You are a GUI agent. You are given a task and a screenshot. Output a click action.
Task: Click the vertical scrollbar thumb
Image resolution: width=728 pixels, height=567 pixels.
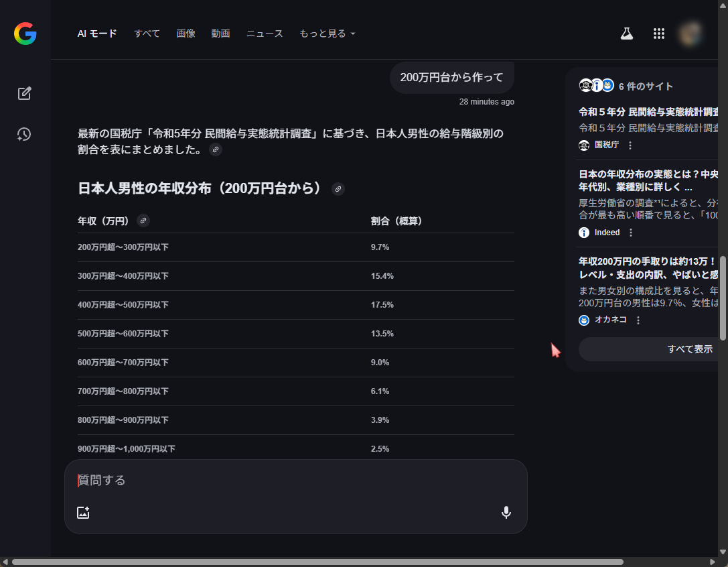(723, 298)
